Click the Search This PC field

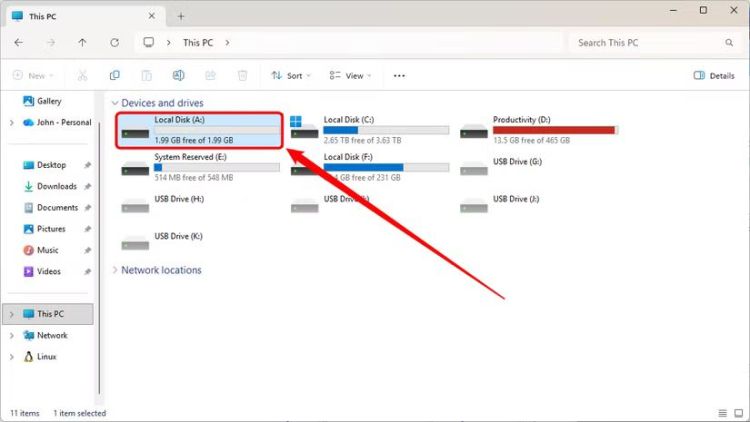point(650,43)
